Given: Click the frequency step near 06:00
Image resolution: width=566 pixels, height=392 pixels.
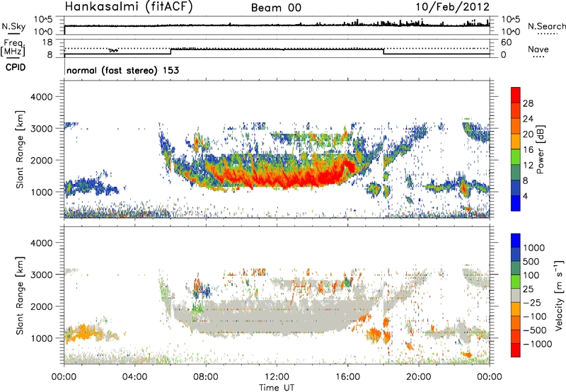Looking at the screenshot, I should (x=171, y=51).
